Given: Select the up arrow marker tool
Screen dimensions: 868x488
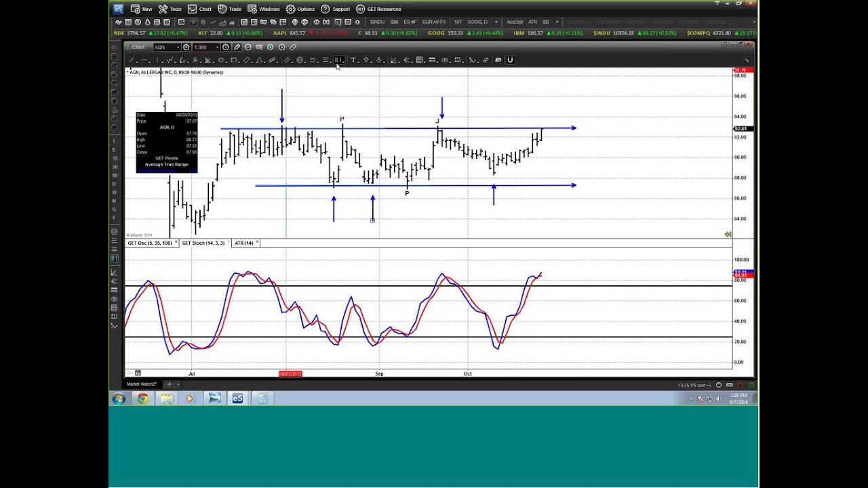Looking at the screenshot, I should point(366,60).
